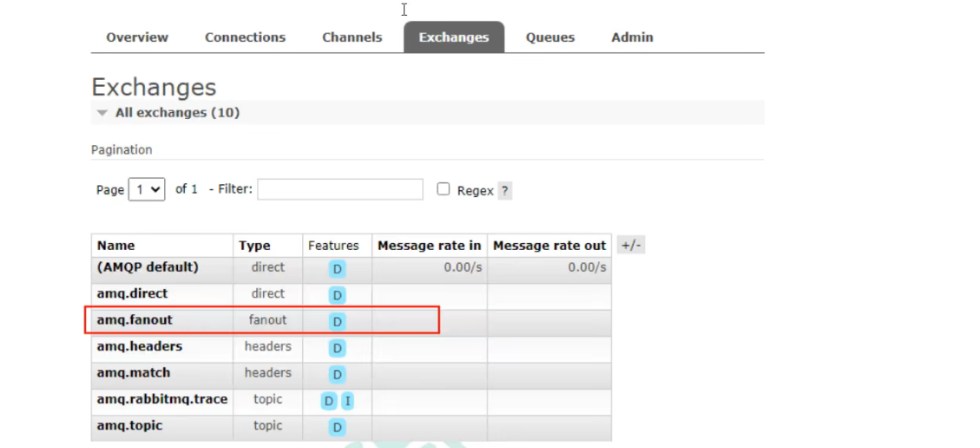Click the D badge in amq.topic row
This screenshot has height=448, width=980.
click(337, 428)
